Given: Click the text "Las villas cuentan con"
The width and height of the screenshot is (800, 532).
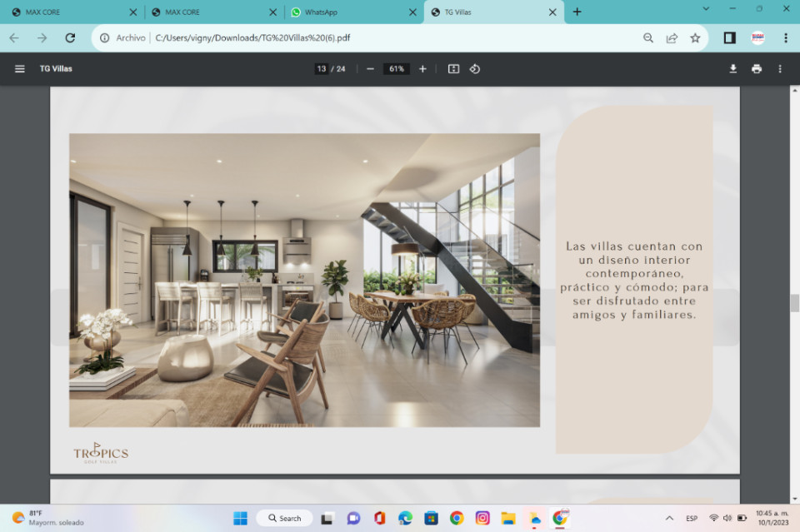Looking at the screenshot, I should point(634,246).
